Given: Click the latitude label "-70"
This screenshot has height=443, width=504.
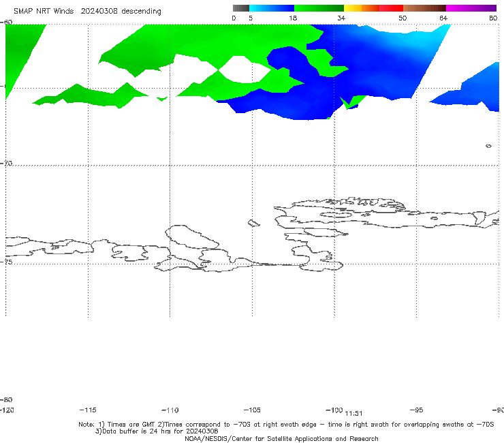Looking at the screenshot, I should pyautogui.click(x=6, y=163).
